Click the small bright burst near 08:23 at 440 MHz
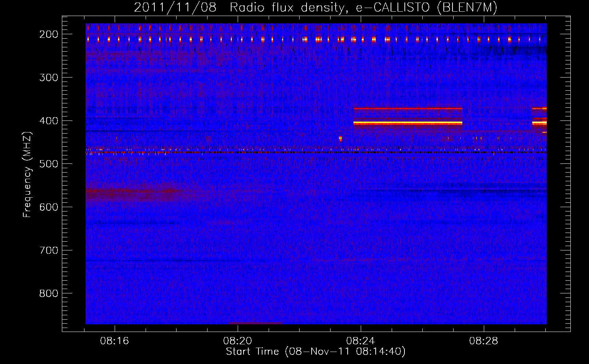Image resolution: width=589 pixels, height=364 pixels. [340, 138]
